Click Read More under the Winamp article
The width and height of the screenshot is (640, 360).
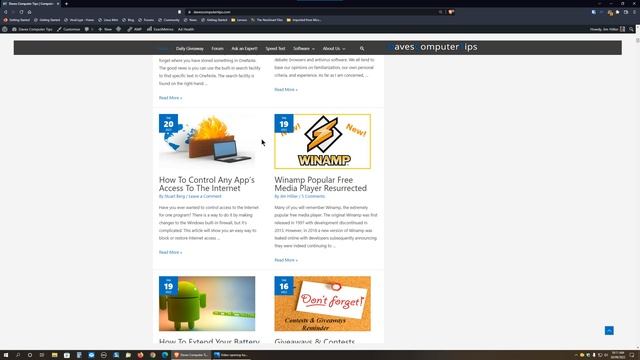(286, 260)
